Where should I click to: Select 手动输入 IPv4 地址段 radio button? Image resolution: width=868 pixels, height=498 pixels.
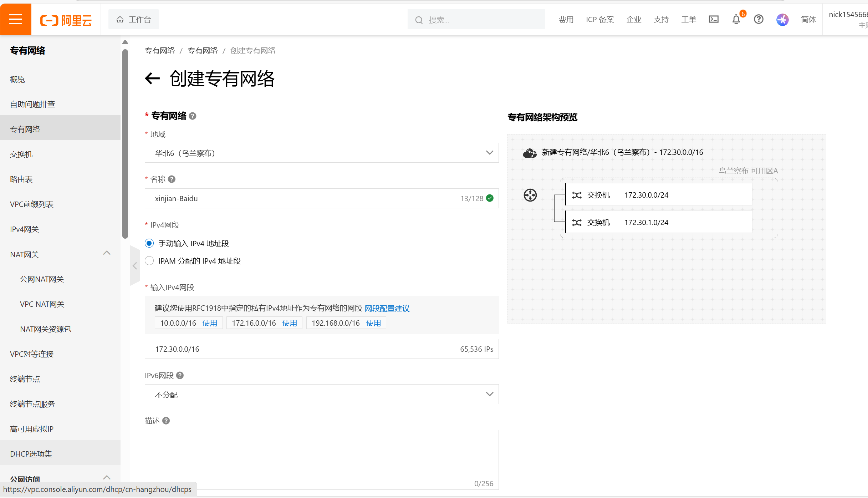[x=149, y=243]
